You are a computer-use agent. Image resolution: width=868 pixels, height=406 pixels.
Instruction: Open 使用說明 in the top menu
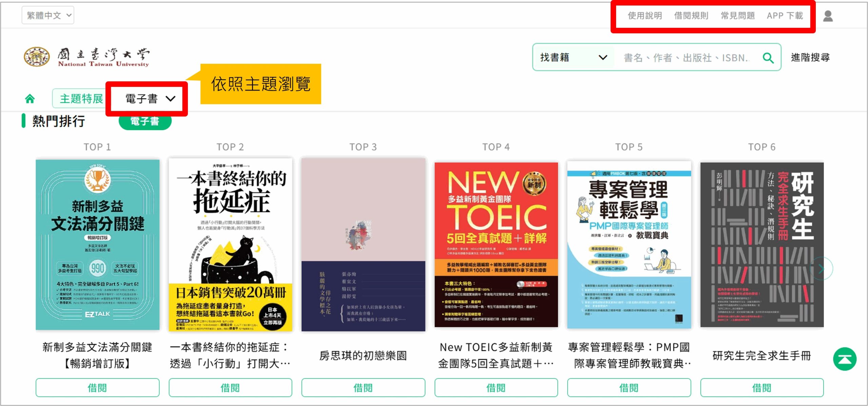pyautogui.click(x=645, y=16)
